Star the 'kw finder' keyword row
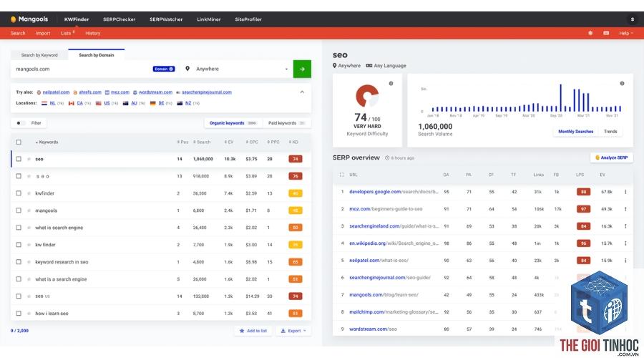The height and width of the screenshot is (358, 644). [x=29, y=245]
